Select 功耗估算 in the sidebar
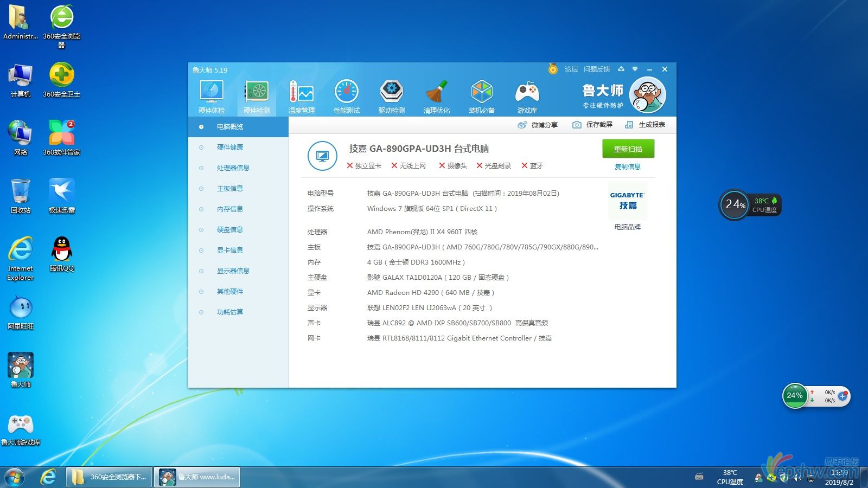This screenshot has width=868, height=488. (238, 312)
